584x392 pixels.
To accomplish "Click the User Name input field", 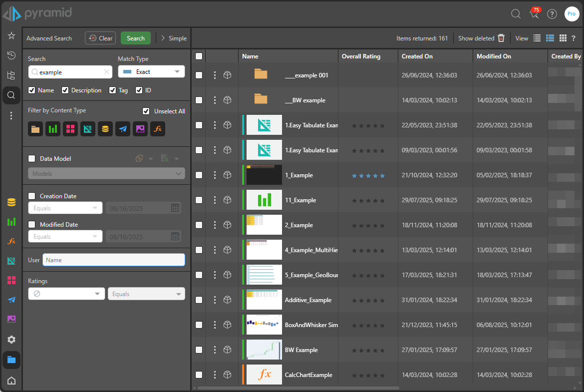I will [114, 260].
